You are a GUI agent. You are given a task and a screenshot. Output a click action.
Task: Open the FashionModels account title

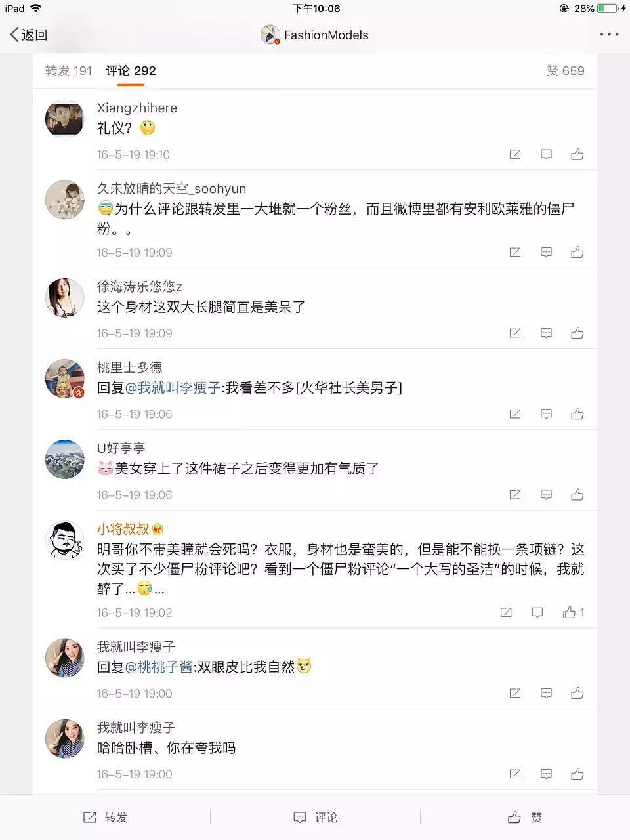[315, 35]
